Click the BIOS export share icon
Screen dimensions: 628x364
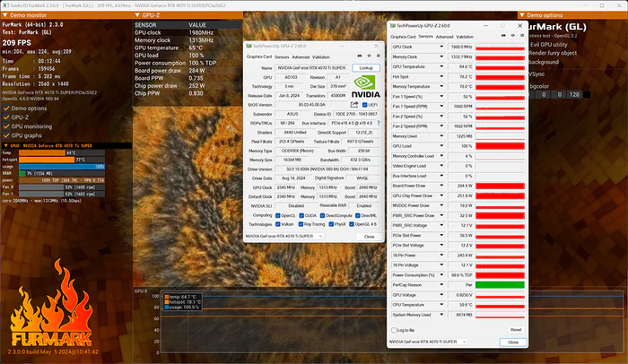click(354, 105)
